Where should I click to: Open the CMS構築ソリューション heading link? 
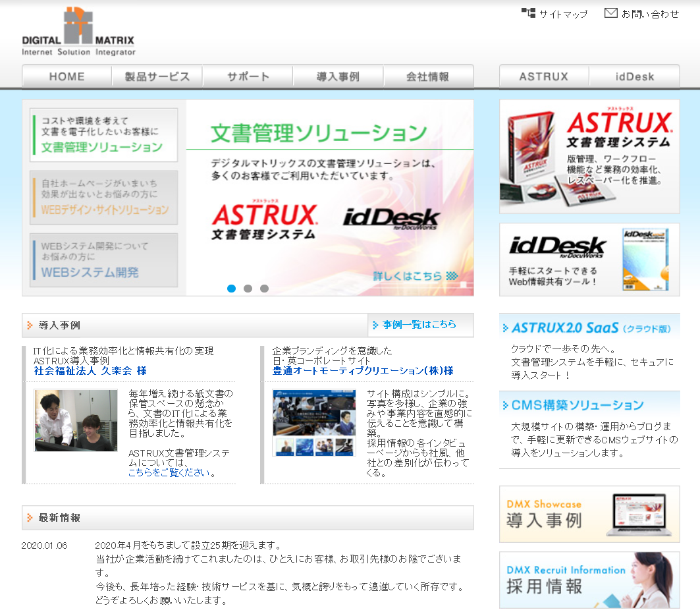pos(578,405)
